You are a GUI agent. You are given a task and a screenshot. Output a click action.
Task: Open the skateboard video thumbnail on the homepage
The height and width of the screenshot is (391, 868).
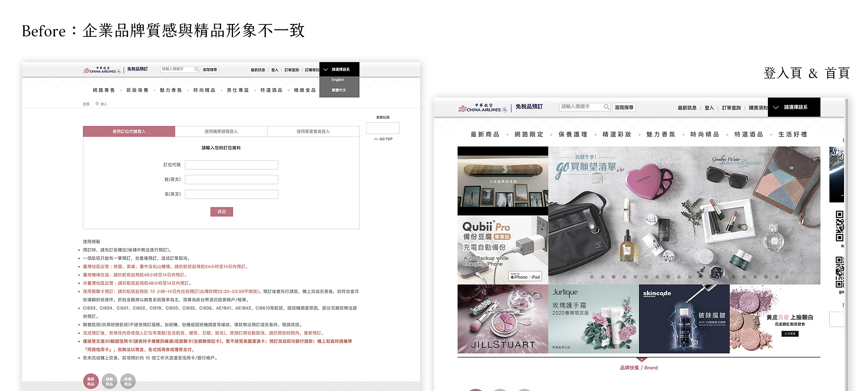tap(503, 181)
